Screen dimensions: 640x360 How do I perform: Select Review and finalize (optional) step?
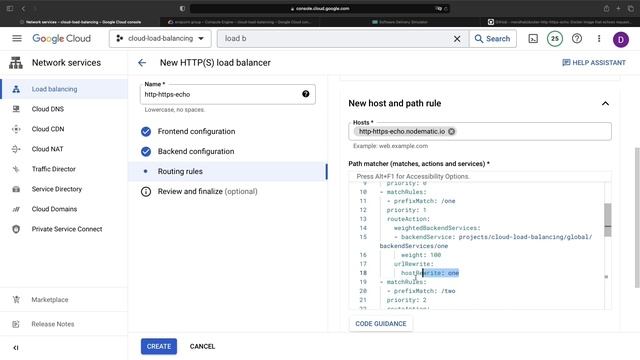[x=207, y=191]
